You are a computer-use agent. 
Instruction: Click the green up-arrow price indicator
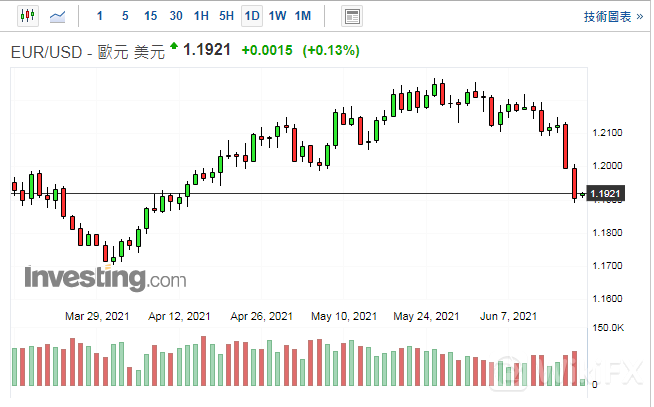click(175, 46)
